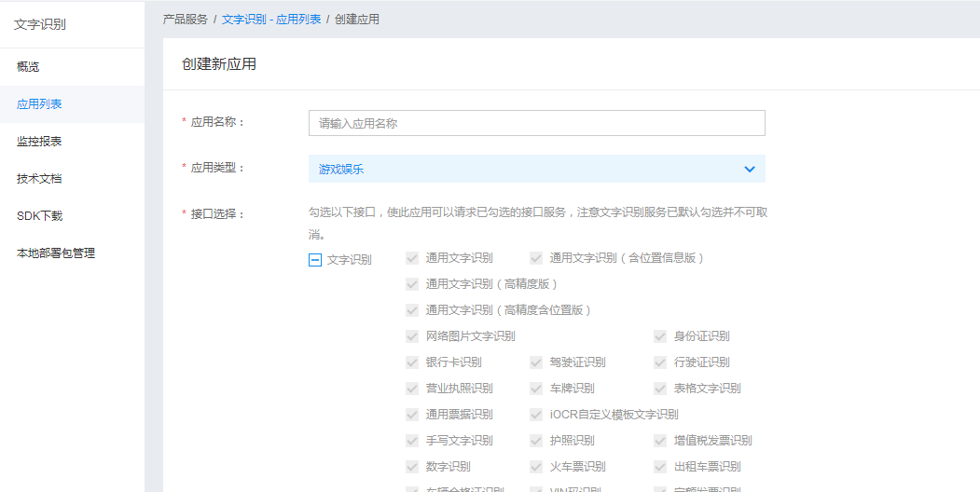Click the 应用类型 field label

[x=217, y=168]
